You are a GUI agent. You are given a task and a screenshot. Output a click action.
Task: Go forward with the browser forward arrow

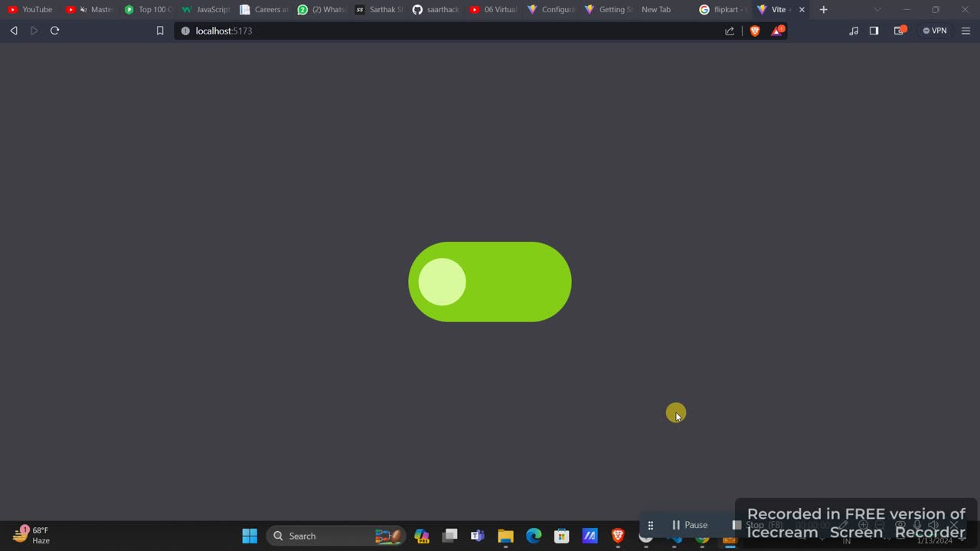click(x=34, y=31)
